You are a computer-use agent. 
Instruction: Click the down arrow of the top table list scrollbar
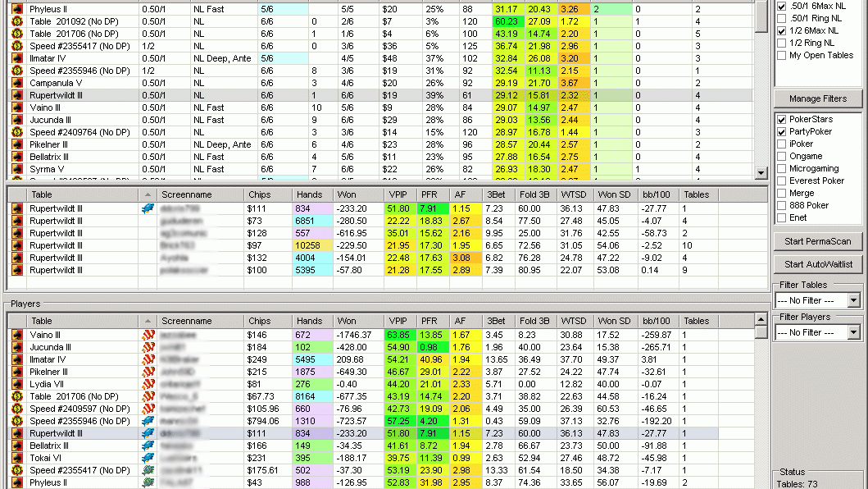761,174
